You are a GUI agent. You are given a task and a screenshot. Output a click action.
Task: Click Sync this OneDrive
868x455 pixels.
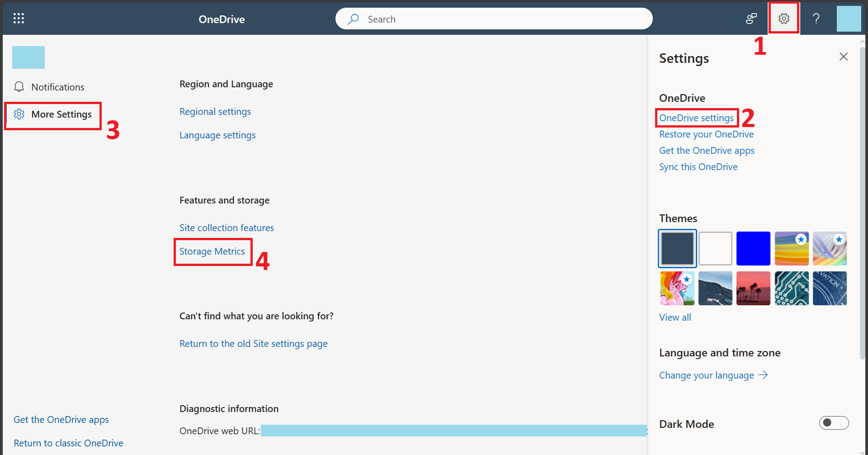pos(698,167)
